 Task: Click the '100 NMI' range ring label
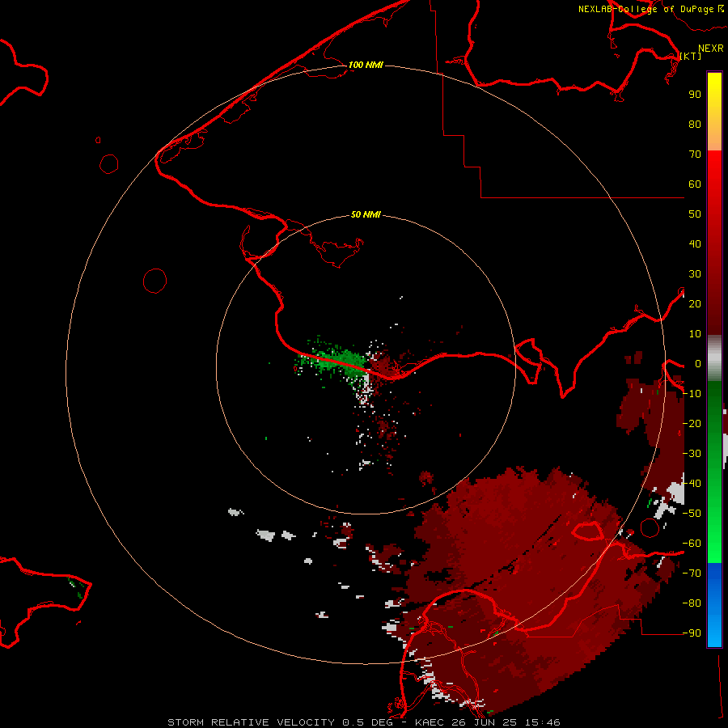(x=366, y=65)
